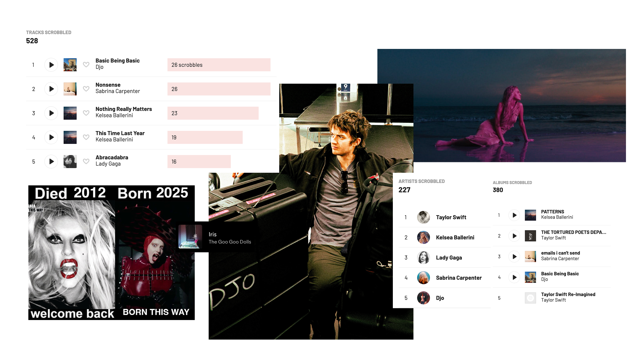Screen dimensions: 644x362
Task: Play the PATTERNS album
Action: pos(514,215)
